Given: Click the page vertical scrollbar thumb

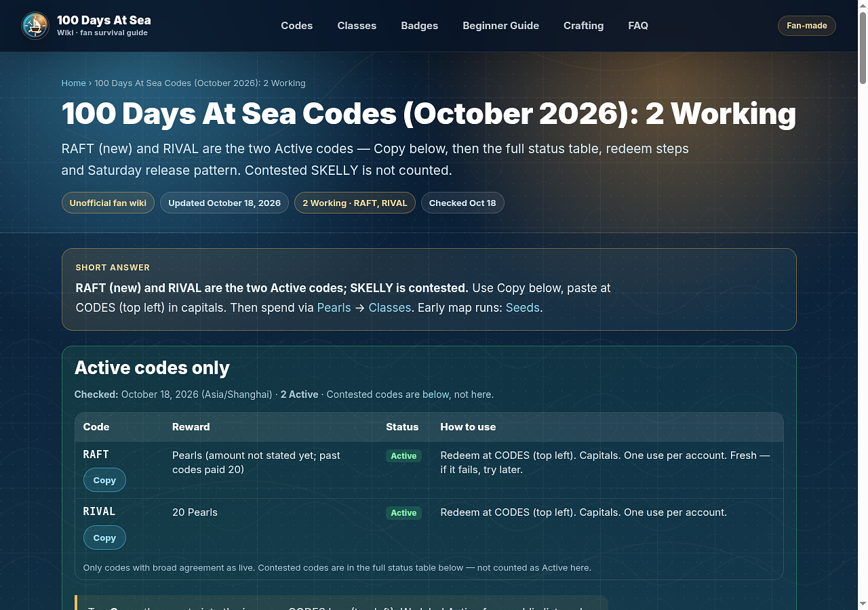Looking at the screenshot, I should [x=863, y=47].
